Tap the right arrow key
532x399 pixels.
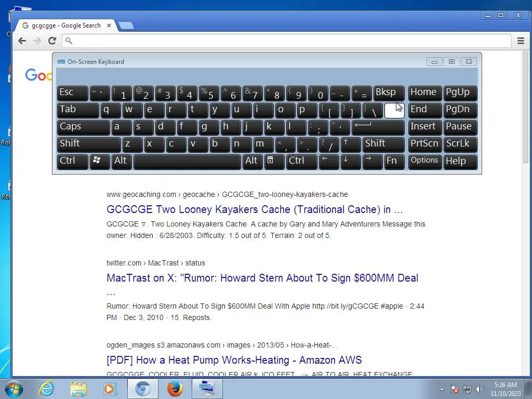[x=373, y=162]
